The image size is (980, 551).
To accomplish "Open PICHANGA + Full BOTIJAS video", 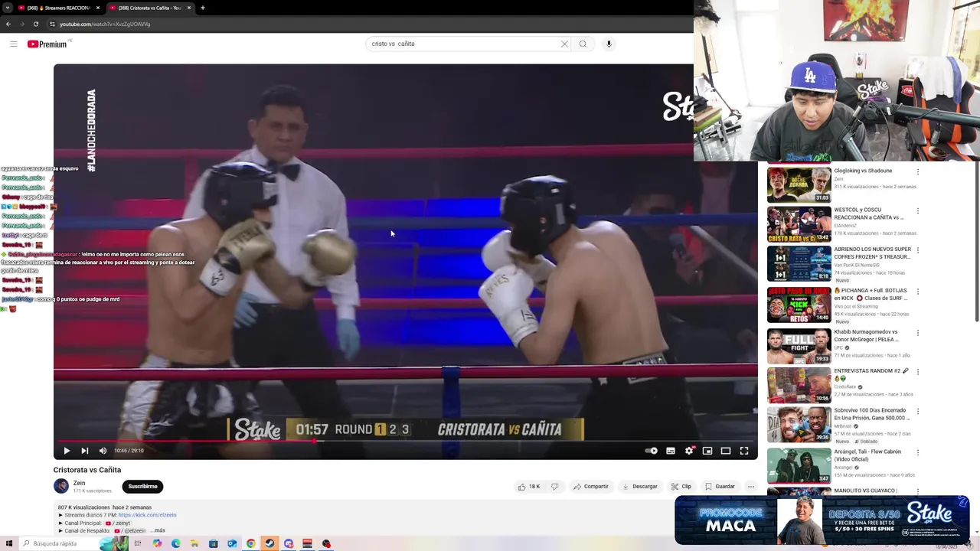I will (x=799, y=305).
